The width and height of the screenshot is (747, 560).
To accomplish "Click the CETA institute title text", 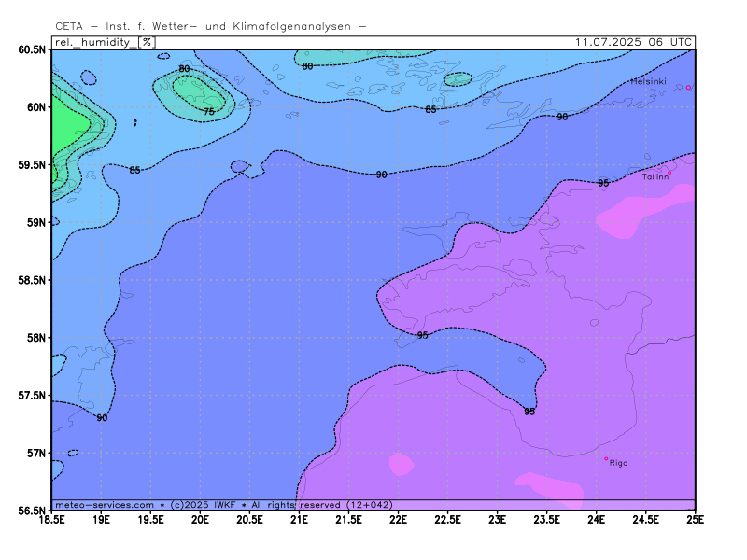I will [211, 27].
